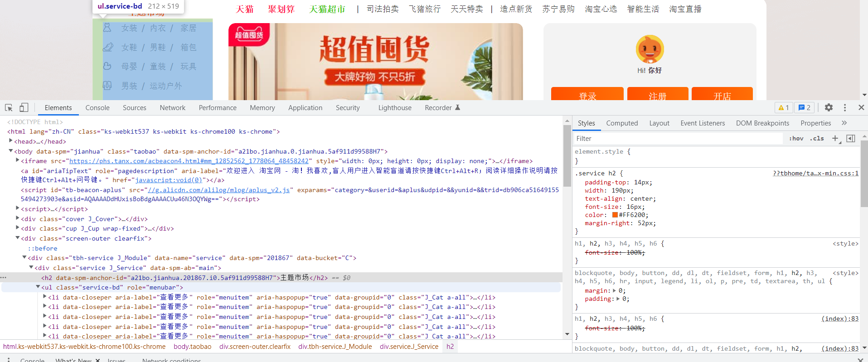Open the (index):83 source link for headings
The width and height of the screenshot is (868, 362).
click(840, 319)
